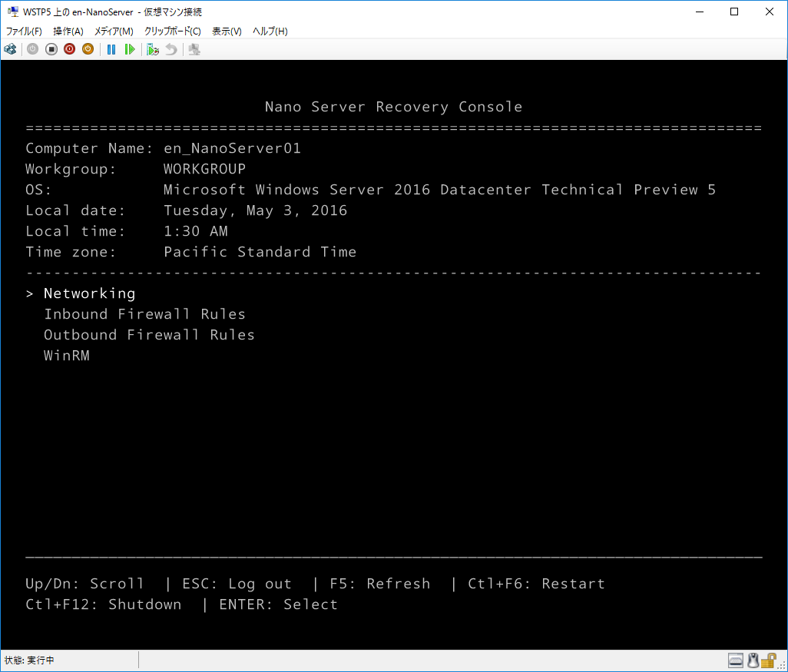Click the local date Tuesday, May 3, 2016
Viewport: 788px width, 672px height.
point(255,210)
